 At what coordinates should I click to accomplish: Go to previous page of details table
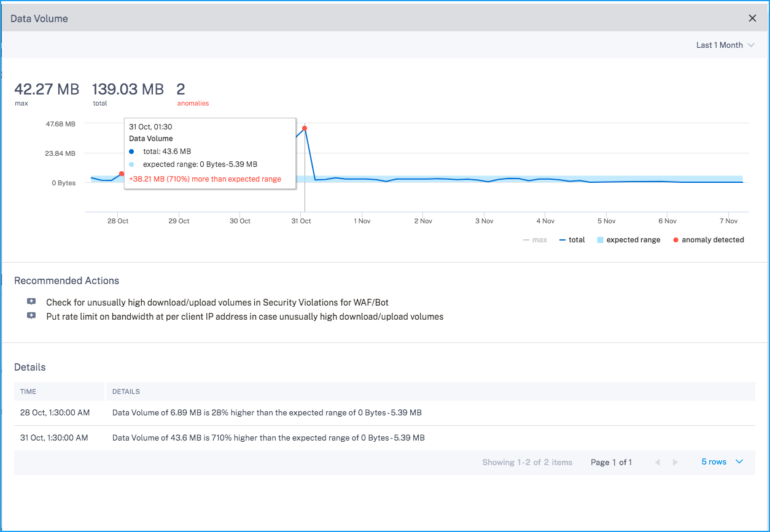(x=658, y=462)
